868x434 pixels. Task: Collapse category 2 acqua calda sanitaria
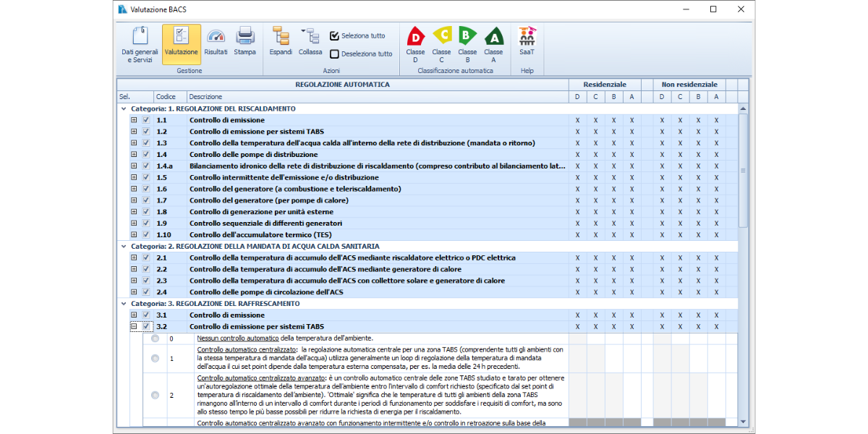coord(124,246)
